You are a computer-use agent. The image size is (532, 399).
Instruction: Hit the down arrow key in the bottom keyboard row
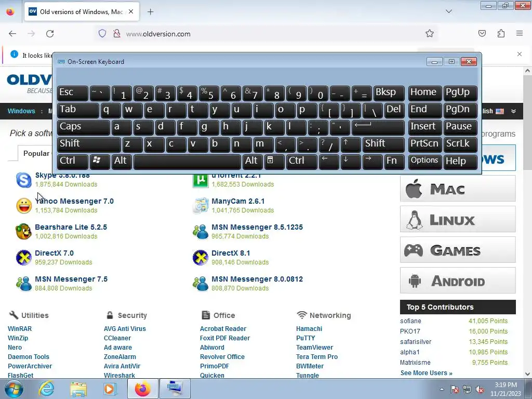pos(350,161)
